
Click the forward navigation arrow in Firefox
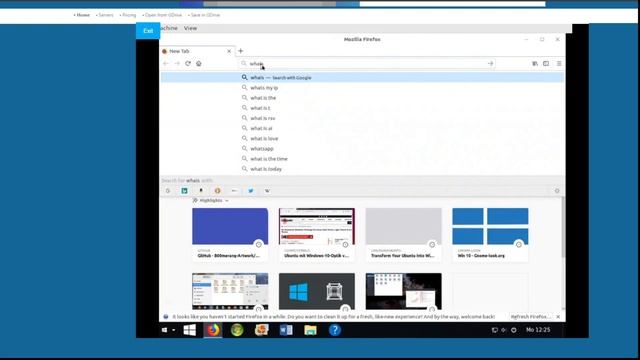pyautogui.click(x=177, y=64)
